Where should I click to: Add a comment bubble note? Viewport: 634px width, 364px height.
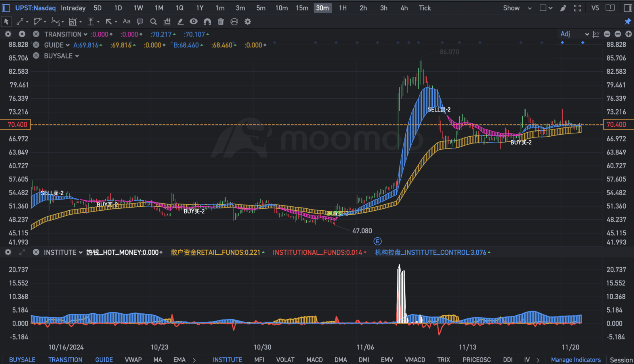(x=140, y=22)
